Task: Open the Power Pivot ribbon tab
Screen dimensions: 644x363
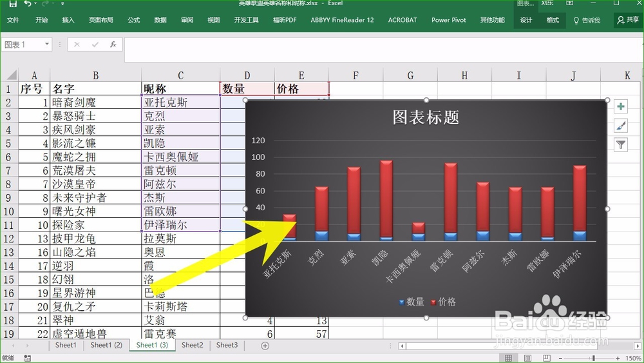Action: click(x=449, y=20)
